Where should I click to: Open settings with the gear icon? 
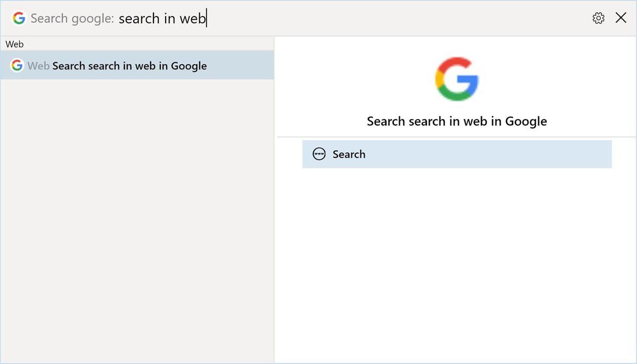tap(598, 18)
